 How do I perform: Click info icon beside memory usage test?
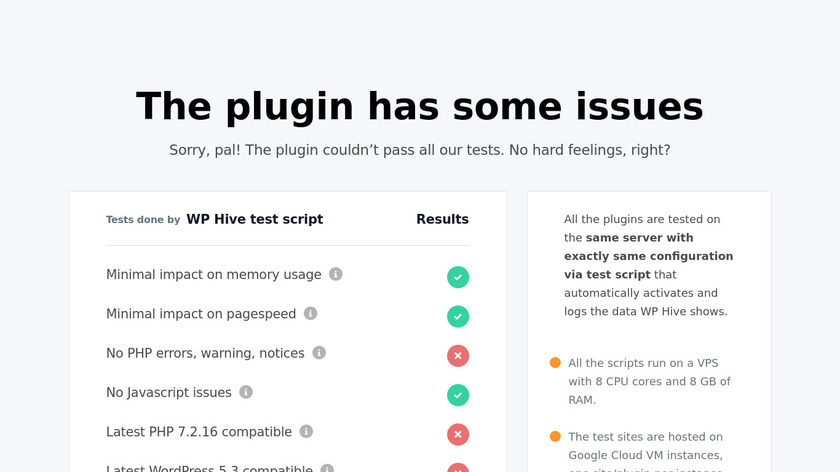pos(336,274)
